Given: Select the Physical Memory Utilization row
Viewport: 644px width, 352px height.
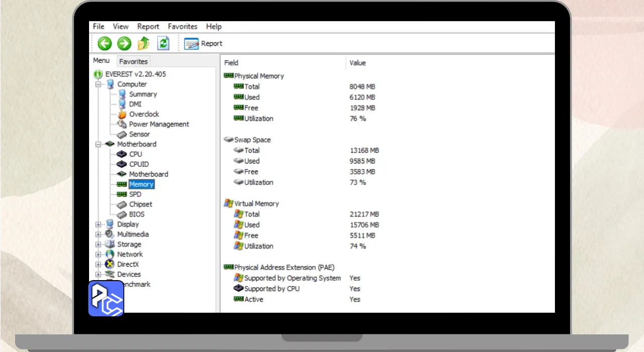Looking at the screenshot, I should [259, 119].
